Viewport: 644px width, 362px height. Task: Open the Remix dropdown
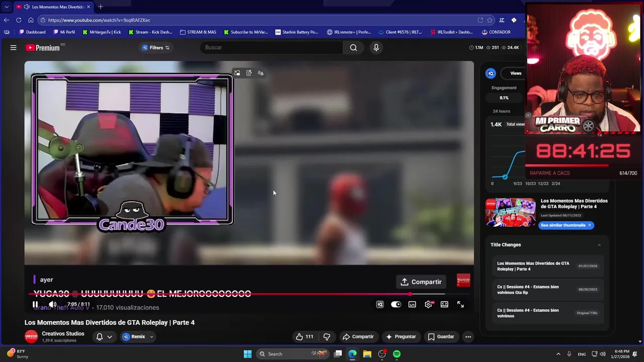click(138, 337)
